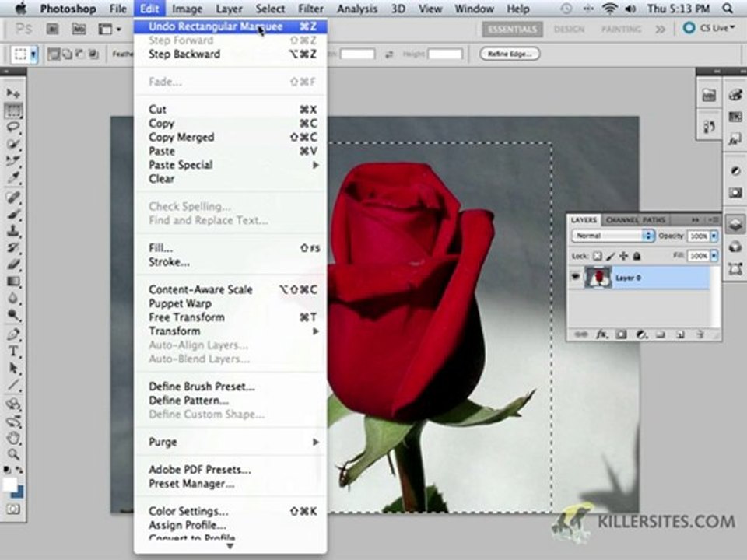Open the Layers panel options menu
The height and width of the screenshot is (560, 747).
[714, 219]
